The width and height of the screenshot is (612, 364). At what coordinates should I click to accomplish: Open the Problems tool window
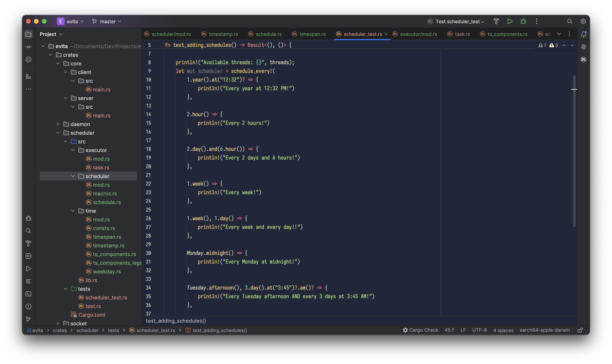(28, 306)
